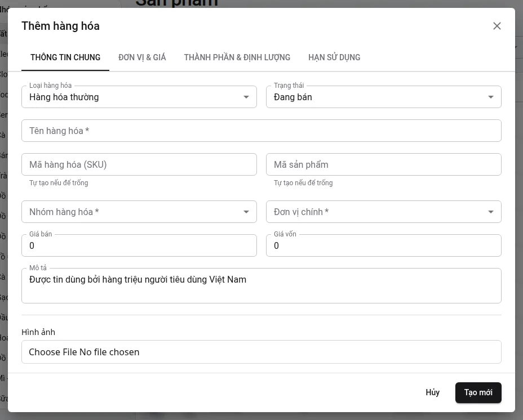Close the Thêm hàng hóa dialog
Image resolution: width=523 pixels, height=420 pixels.
coord(497,26)
